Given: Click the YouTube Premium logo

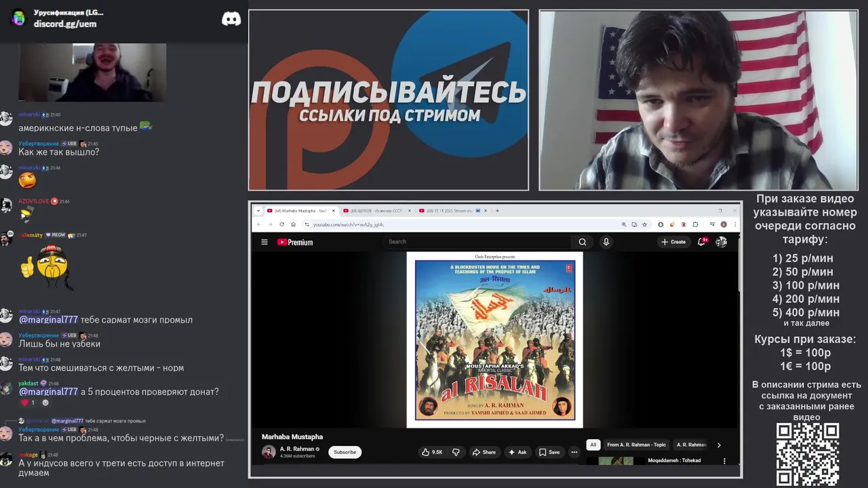Looking at the screenshot, I should [x=295, y=242].
